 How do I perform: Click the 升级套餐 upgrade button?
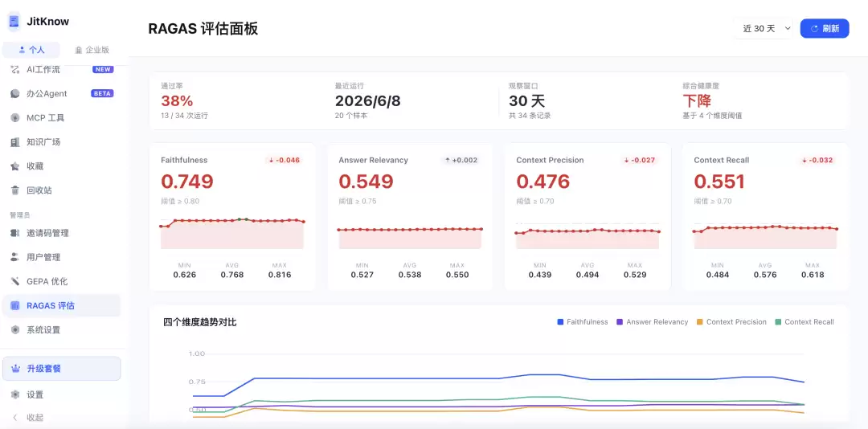tap(61, 369)
